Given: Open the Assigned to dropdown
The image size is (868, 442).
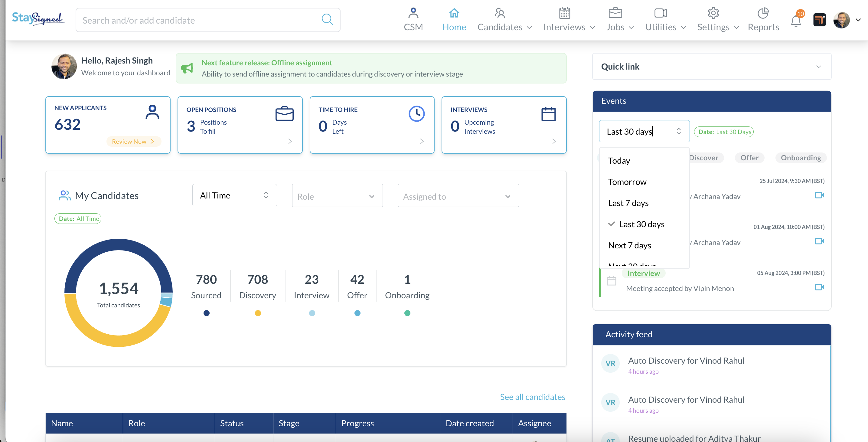Looking at the screenshot, I should [458, 196].
